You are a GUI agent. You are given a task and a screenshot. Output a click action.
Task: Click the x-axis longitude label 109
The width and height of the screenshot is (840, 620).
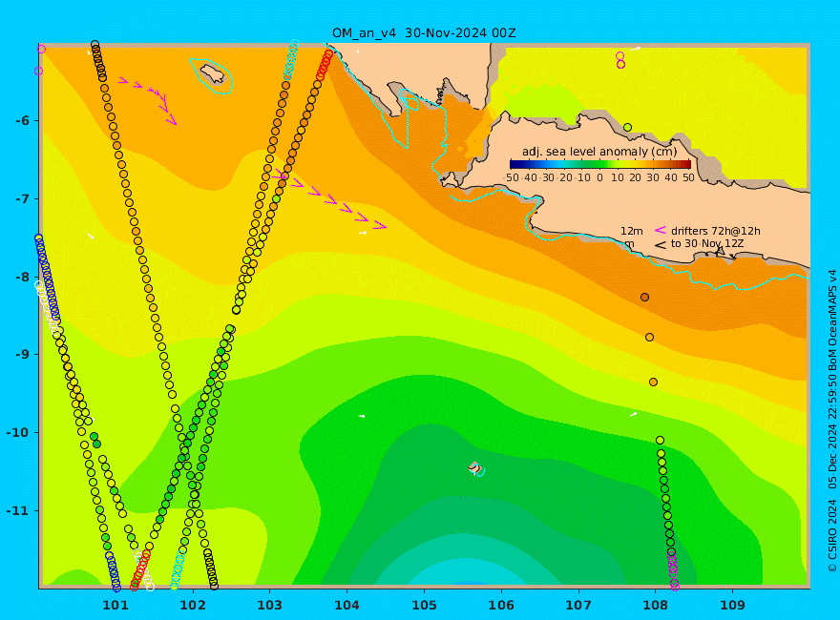(732, 605)
